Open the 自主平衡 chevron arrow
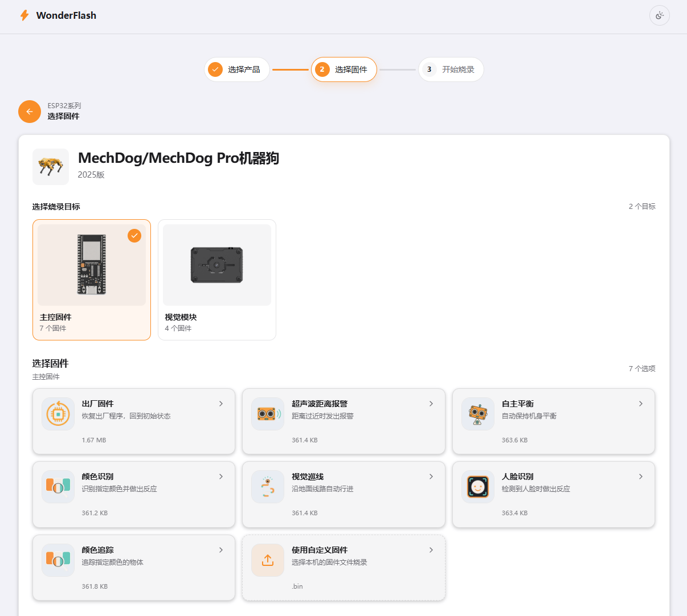This screenshot has width=687, height=616. coord(641,404)
